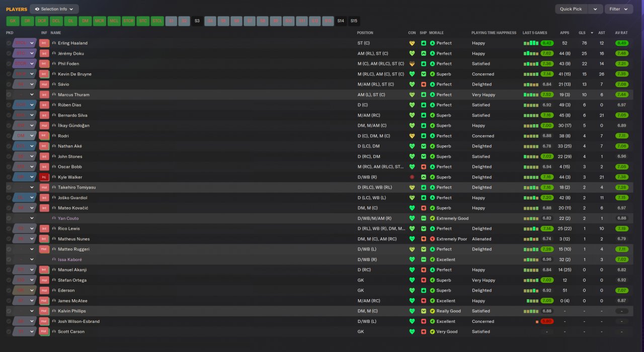Click Erling Haaland's last 5 games form bars
This screenshot has height=352, width=644.
click(530, 43)
